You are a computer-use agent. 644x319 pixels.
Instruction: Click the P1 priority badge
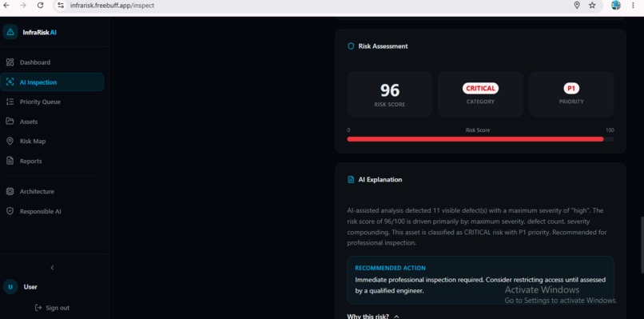pos(571,89)
